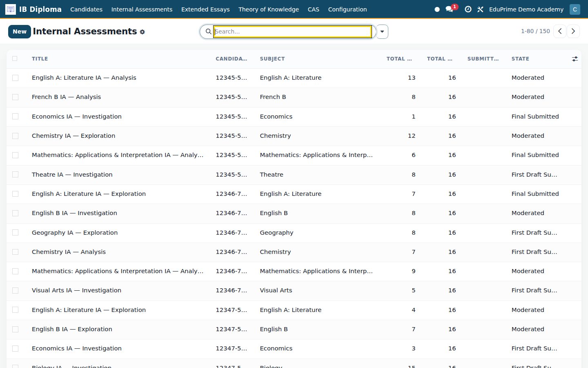Check the Chemistry IA — Analysis row

pos(15,252)
